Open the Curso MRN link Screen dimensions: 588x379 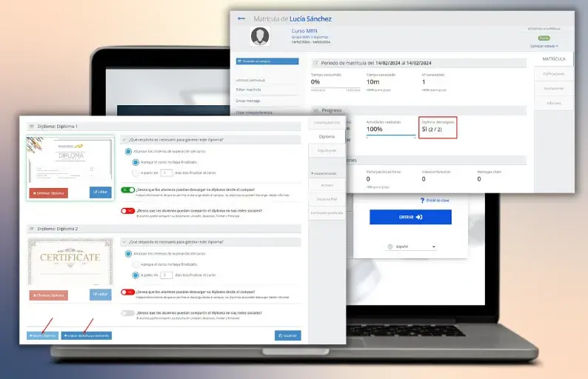(304, 31)
